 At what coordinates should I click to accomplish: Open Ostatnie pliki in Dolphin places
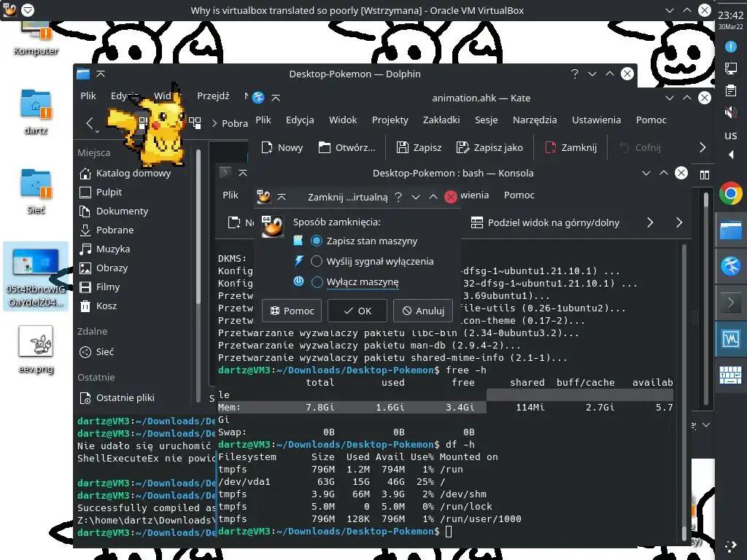pyautogui.click(x=116, y=398)
